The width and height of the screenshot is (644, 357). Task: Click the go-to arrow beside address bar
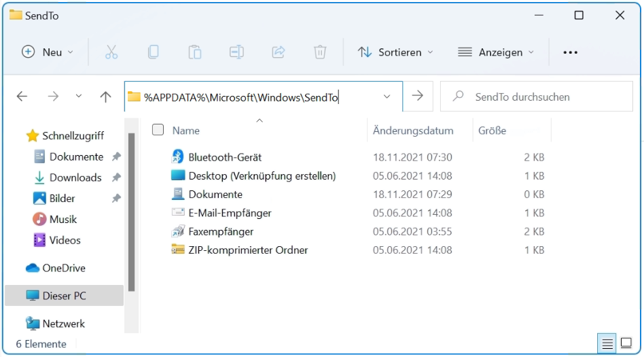click(x=418, y=97)
